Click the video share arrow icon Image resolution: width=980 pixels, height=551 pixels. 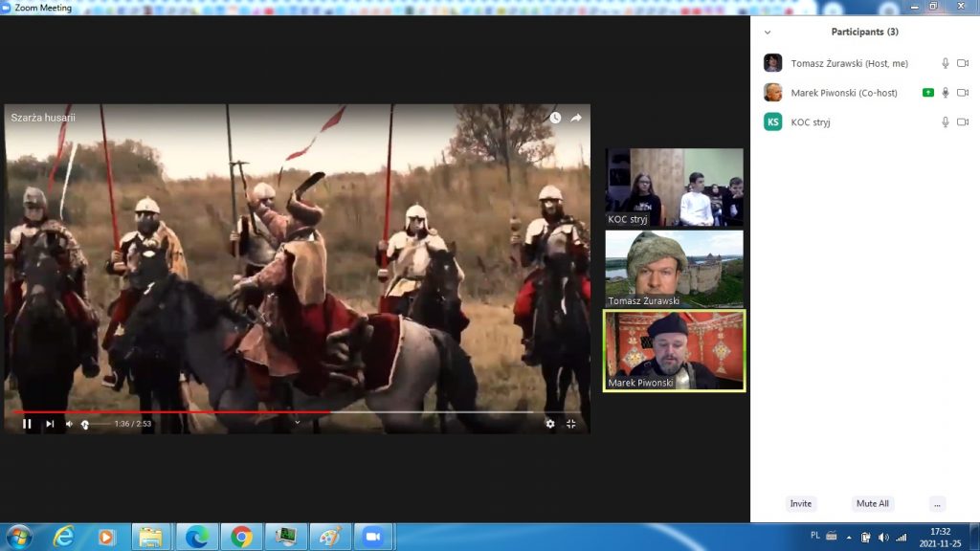click(576, 118)
